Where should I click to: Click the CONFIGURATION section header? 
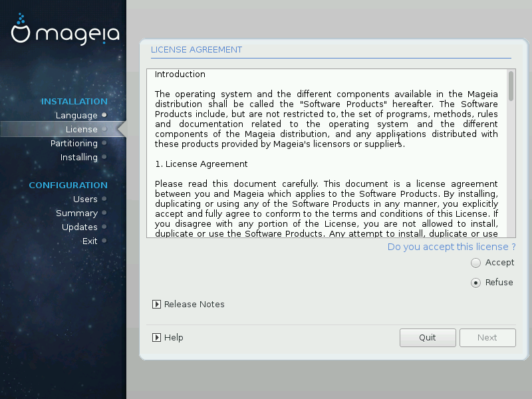tap(68, 186)
